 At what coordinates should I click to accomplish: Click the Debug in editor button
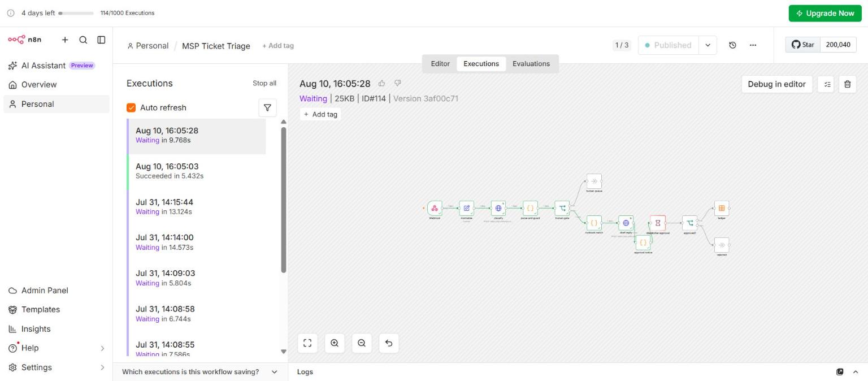[x=776, y=84]
